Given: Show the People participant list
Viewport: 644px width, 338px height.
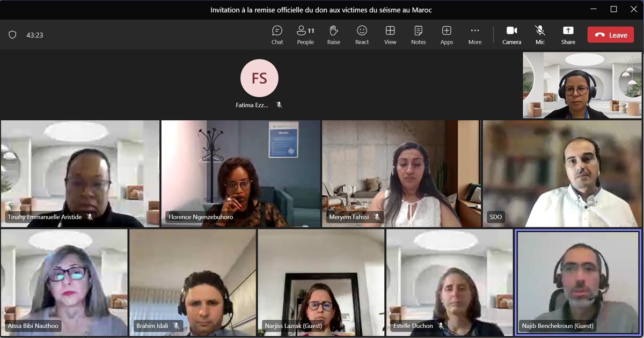Looking at the screenshot, I should pyautogui.click(x=305, y=35).
